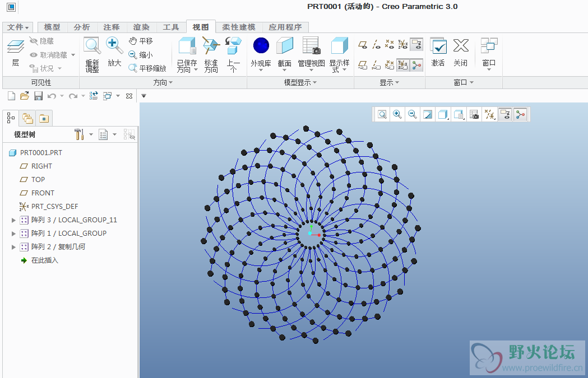Click the 截面 (Section) icon
Viewport: 588px width, 378px height.
pos(285,46)
